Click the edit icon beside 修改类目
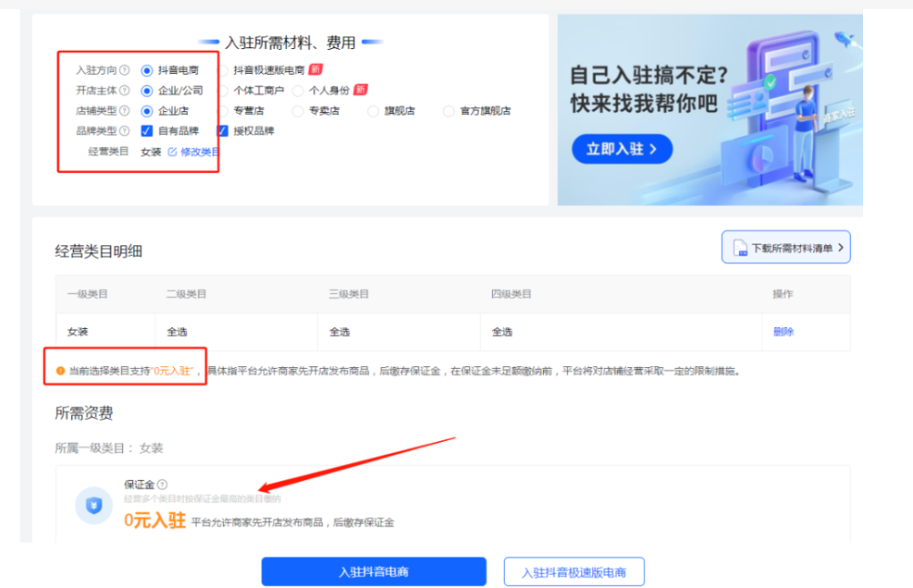 [x=171, y=151]
